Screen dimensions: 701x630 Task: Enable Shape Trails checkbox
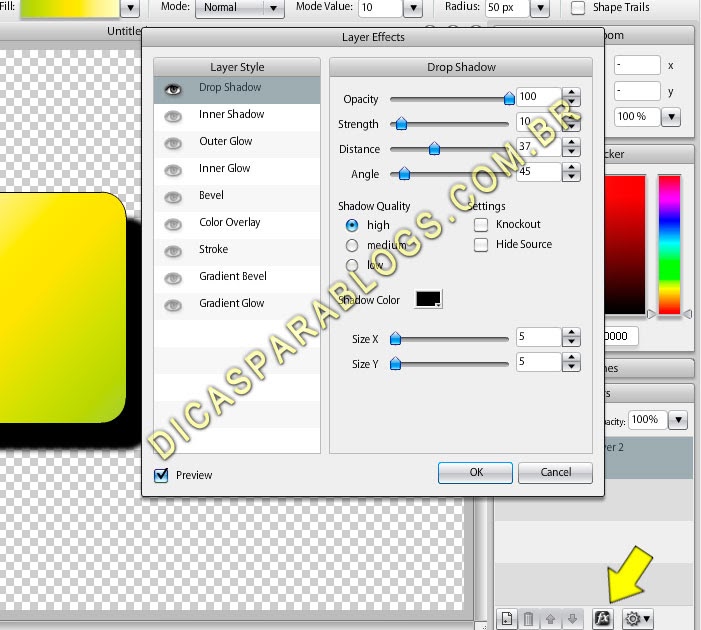tap(578, 7)
